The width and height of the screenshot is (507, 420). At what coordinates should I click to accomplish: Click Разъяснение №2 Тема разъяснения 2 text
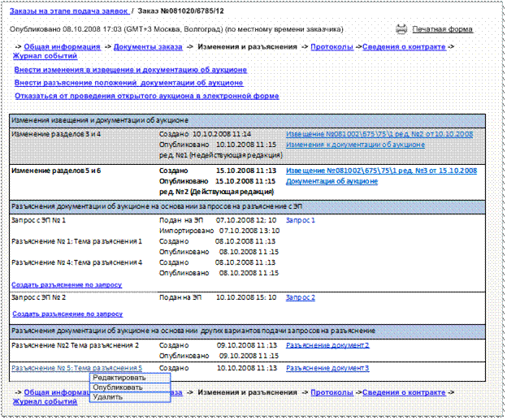click(x=75, y=345)
